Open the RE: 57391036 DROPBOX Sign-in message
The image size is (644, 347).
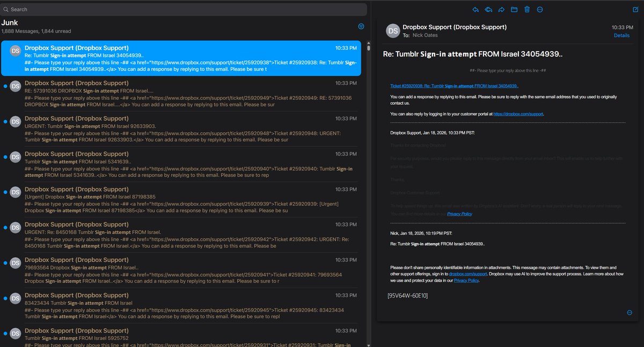pyautogui.click(x=181, y=93)
